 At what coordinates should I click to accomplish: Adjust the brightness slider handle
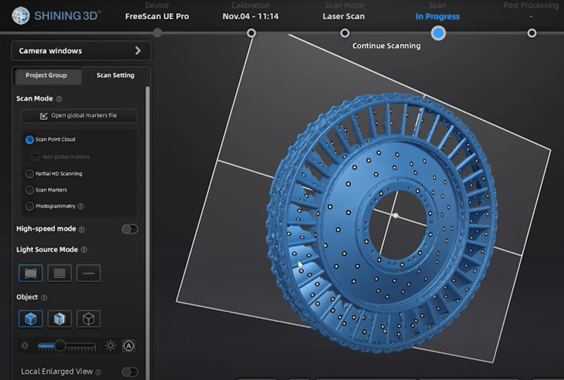click(x=60, y=345)
